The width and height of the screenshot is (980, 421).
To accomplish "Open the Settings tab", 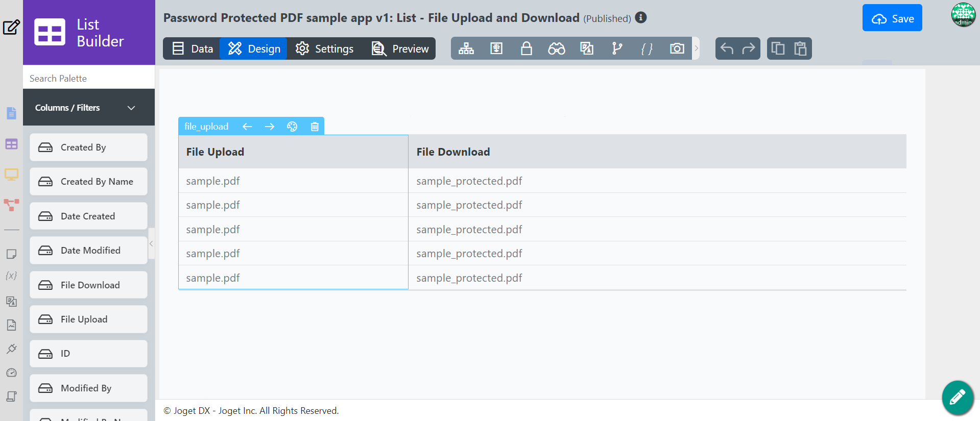I will point(324,48).
